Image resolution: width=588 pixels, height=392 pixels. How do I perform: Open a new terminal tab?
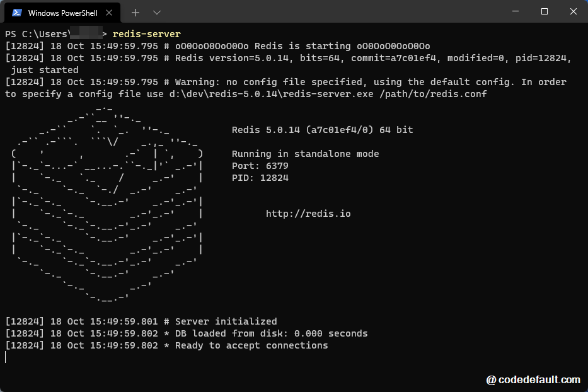(x=135, y=13)
